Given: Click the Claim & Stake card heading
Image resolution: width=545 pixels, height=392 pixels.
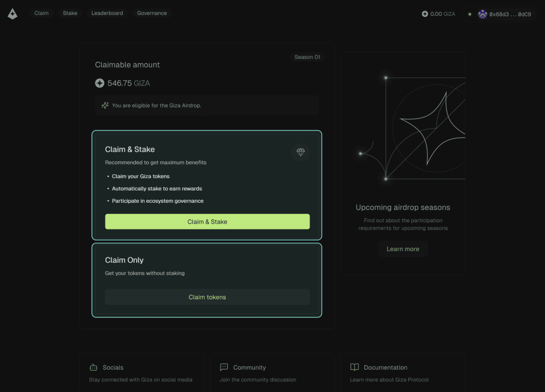Looking at the screenshot, I should pos(130,149).
